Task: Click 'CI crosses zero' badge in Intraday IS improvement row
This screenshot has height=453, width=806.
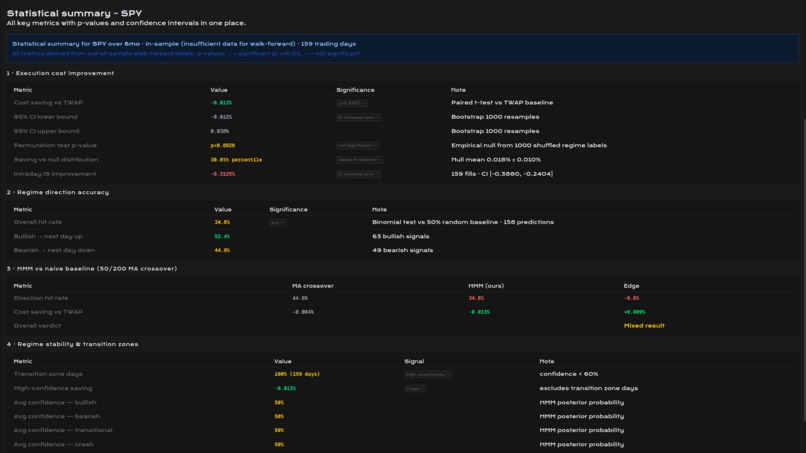Action: [358, 174]
